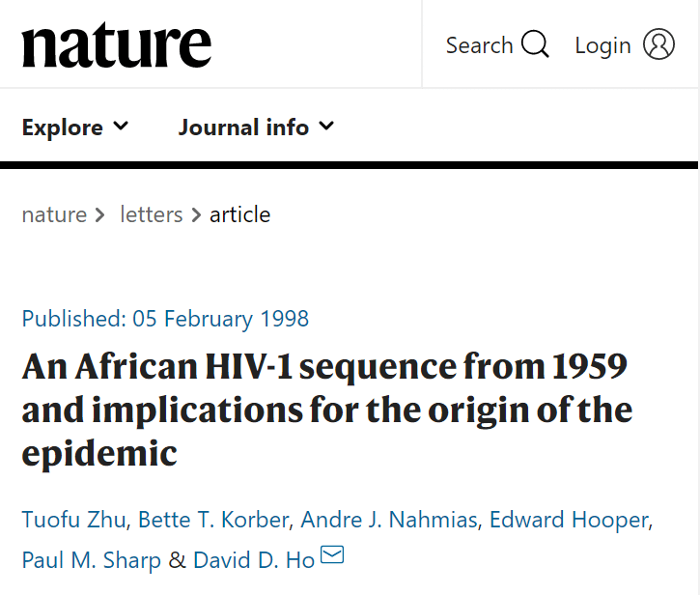The image size is (700, 595).
Task: Click the chevron arrow next to Explore
Action: click(121, 127)
